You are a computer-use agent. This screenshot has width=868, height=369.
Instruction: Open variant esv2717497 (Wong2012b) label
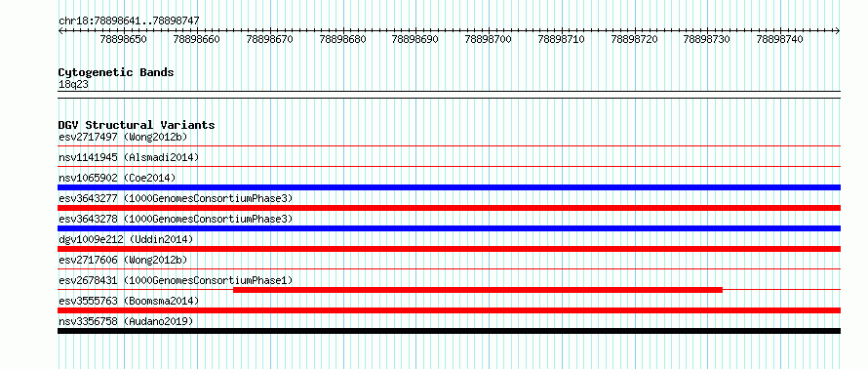(123, 137)
